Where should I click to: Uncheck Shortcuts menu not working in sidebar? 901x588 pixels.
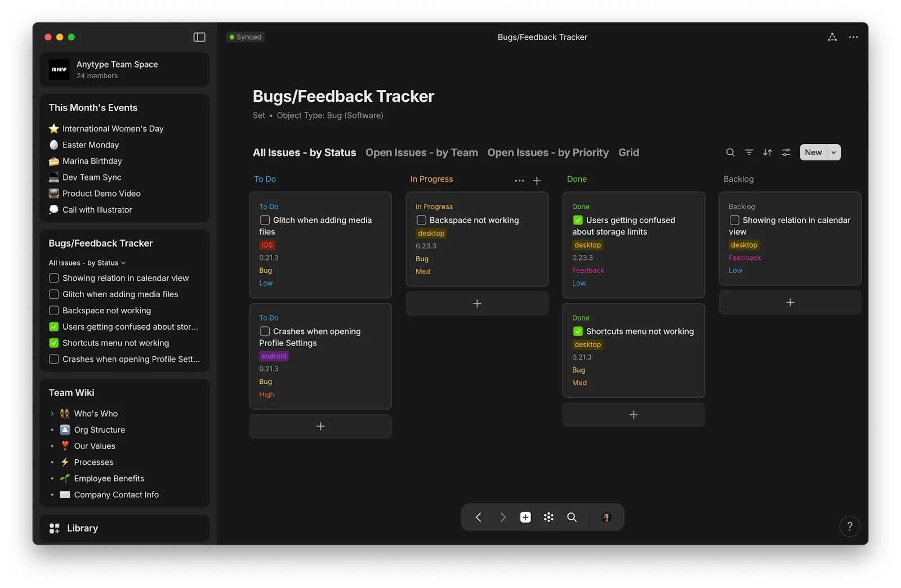(x=54, y=343)
